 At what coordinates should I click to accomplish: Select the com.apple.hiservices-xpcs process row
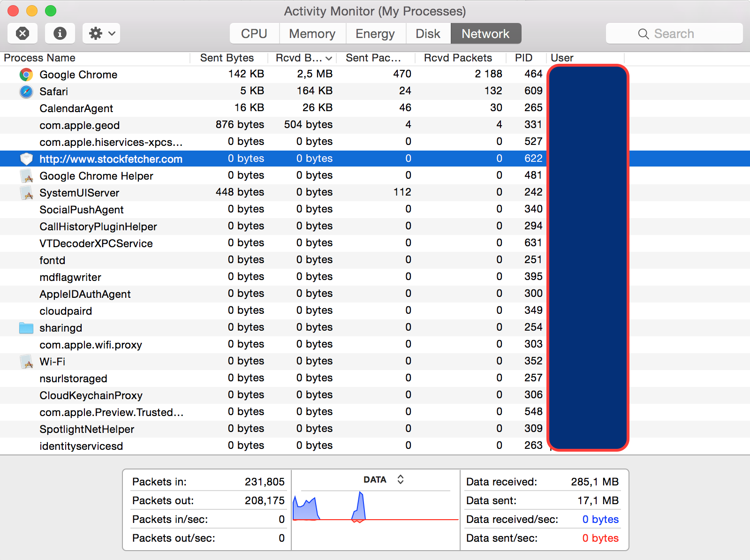(375, 142)
